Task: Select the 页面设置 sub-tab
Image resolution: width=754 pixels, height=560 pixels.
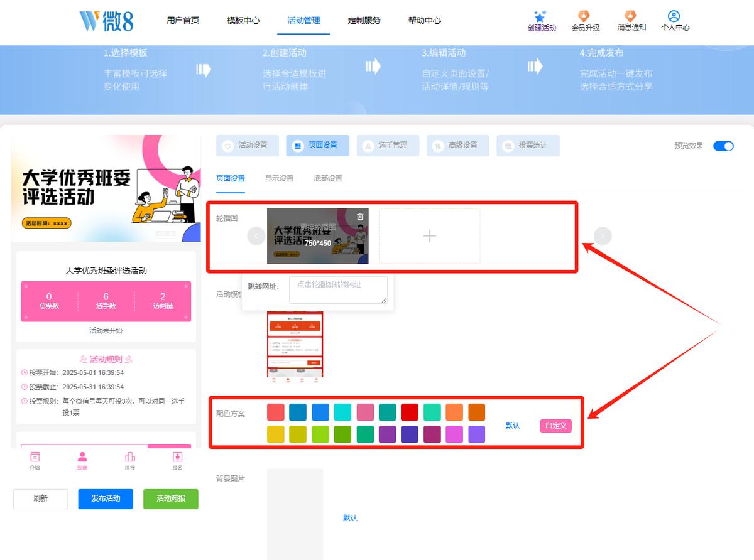Action: pyautogui.click(x=231, y=178)
